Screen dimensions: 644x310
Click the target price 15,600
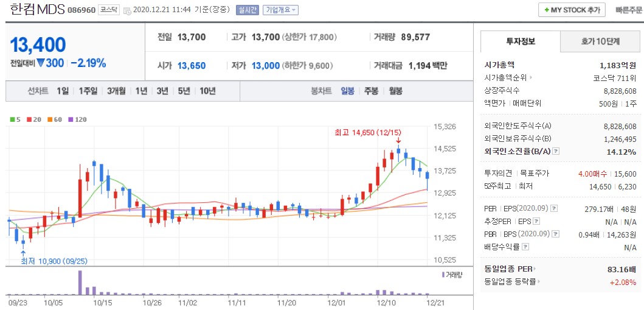click(626, 174)
